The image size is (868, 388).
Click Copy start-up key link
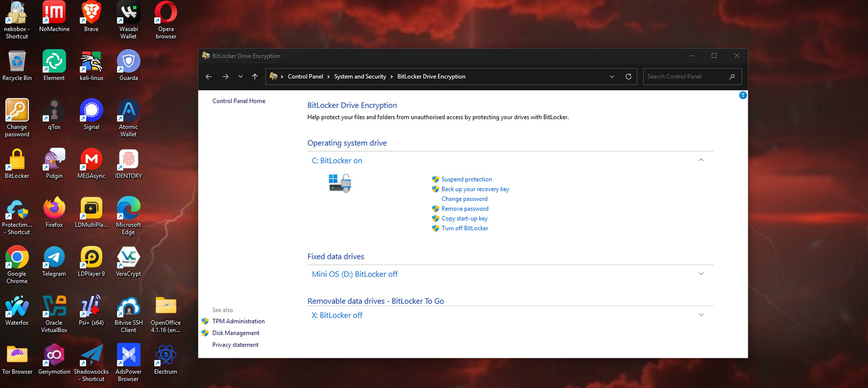tap(464, 219)
